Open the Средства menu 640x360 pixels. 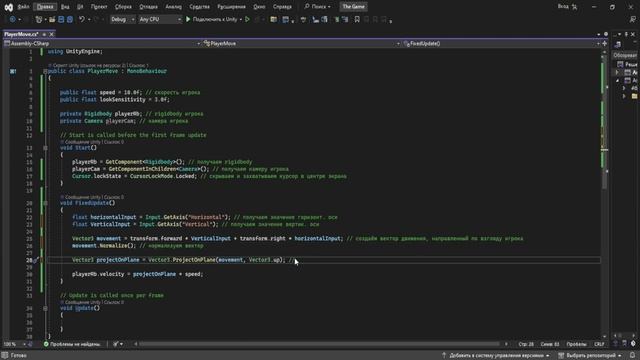(199, 7)
